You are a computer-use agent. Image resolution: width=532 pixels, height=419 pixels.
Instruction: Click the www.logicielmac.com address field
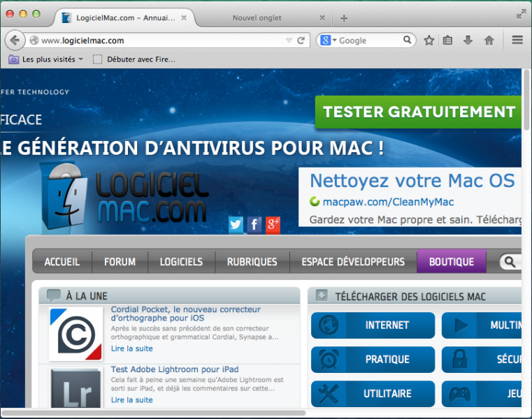click(x=161, y=41)
